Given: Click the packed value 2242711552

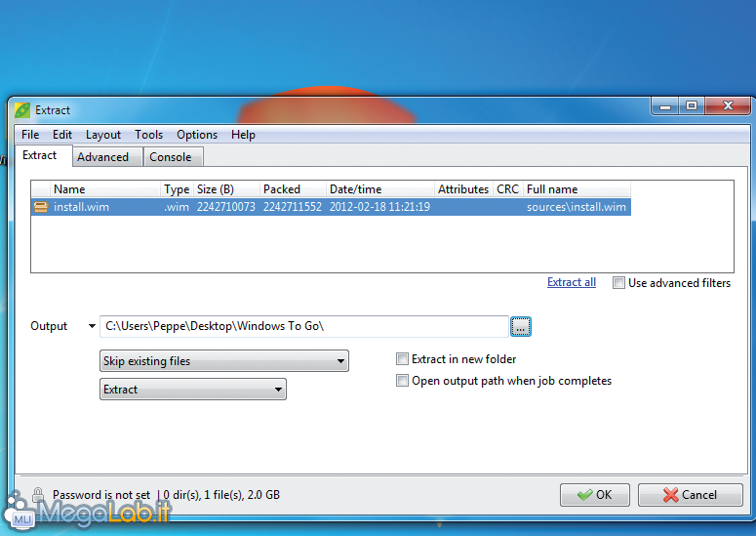Looking at the screenshot, I should tap(293, 207).
